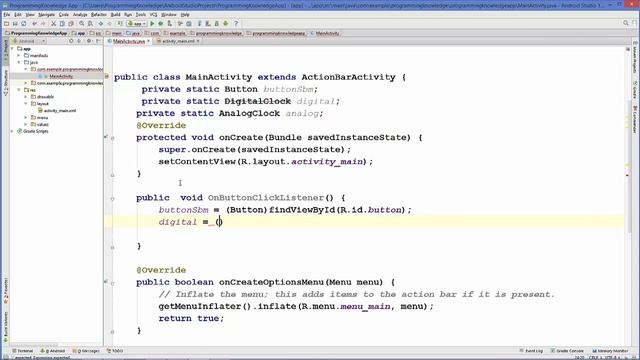
Task: Collapse the res folder node
Action: coord(19,90)
